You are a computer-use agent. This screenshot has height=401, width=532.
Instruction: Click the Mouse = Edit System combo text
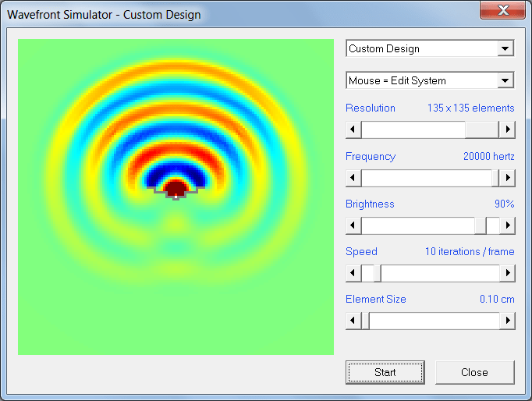tap(397, 80)
